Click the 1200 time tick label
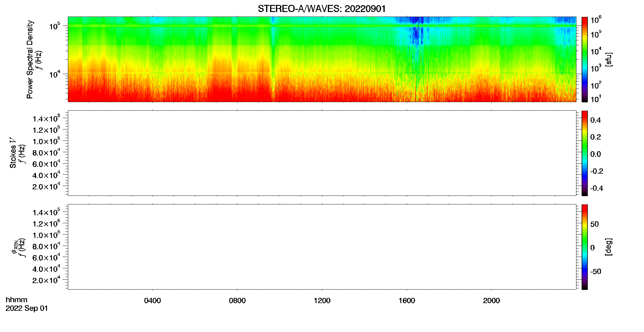This screenshot has height=332, width=644. (x=322, y=301)
